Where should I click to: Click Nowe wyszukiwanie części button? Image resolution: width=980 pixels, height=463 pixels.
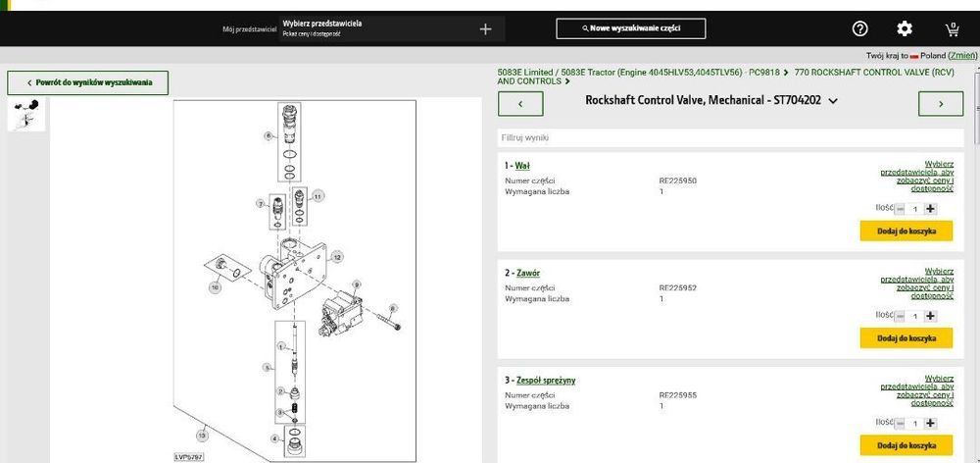coord(630,28)
